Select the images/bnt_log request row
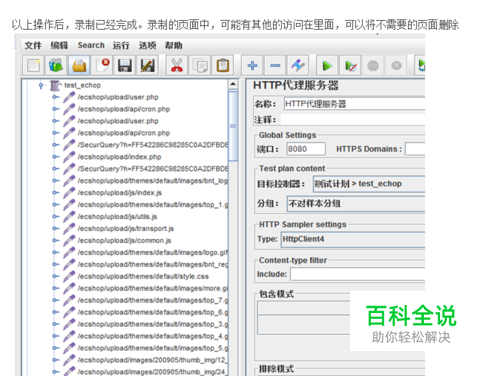 [x=153, y=181]
